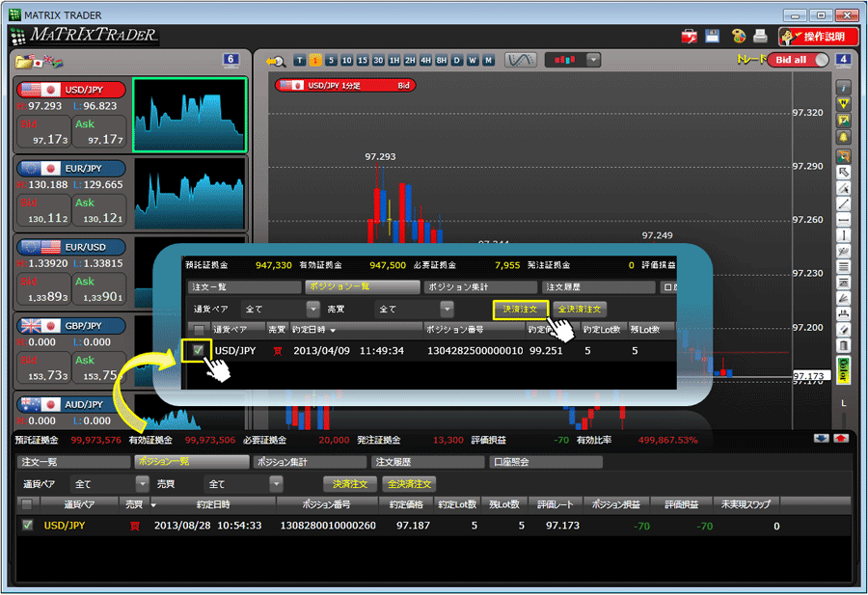Check the position table header select-all checkbox

[26, 504]
